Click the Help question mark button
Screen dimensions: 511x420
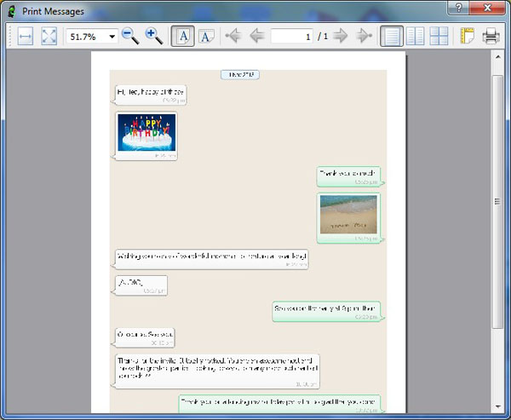click(x=458, y=8)
